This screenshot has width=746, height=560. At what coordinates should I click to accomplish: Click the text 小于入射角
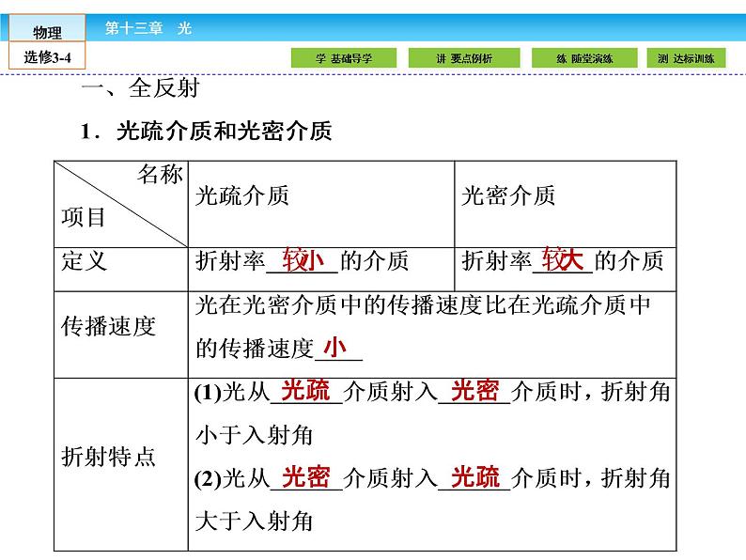(x=254, y=435)
